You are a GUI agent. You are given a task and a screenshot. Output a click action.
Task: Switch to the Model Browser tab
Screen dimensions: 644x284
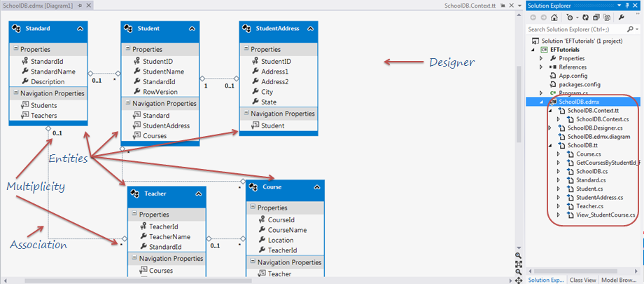click(x=619, y=280)
